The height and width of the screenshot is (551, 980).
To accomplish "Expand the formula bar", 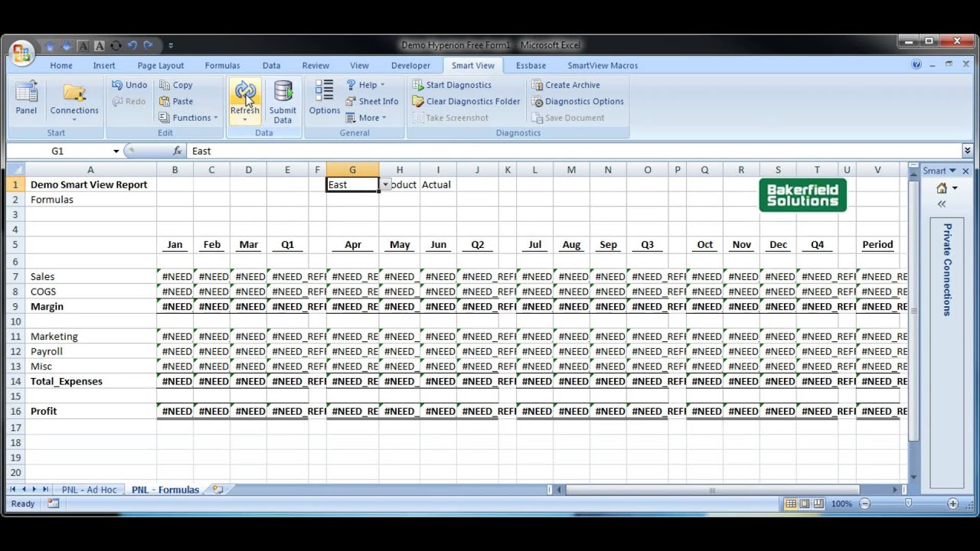I will pyautogui.click(x=968, y=151).
